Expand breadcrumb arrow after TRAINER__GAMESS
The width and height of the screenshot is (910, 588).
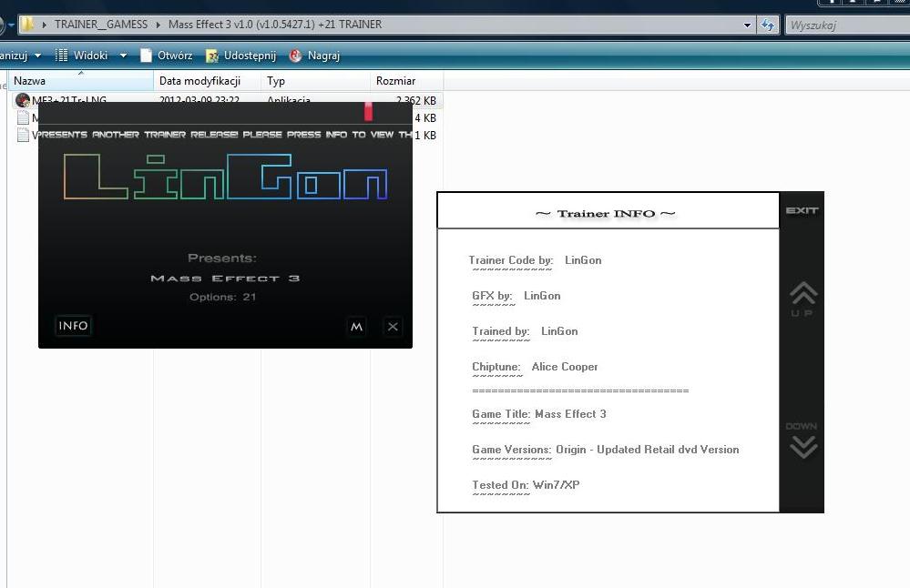pos(158,25)
